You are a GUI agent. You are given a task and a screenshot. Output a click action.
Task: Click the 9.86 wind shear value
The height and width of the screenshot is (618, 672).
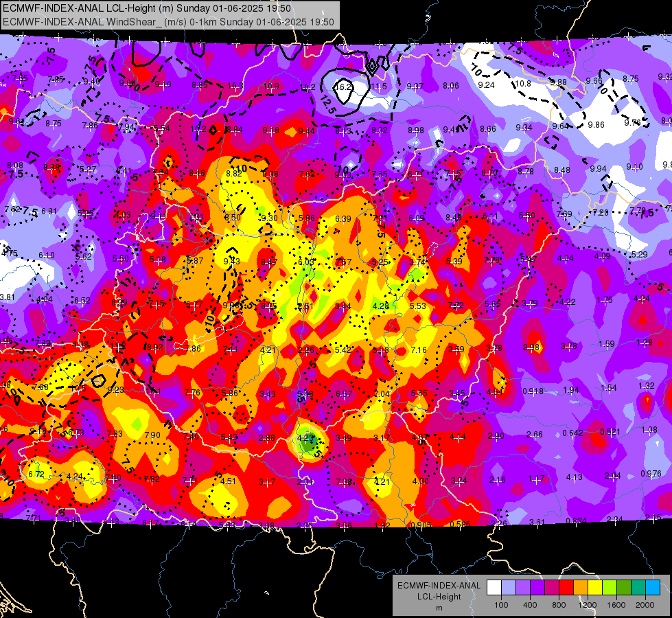[x=596, y=125]
